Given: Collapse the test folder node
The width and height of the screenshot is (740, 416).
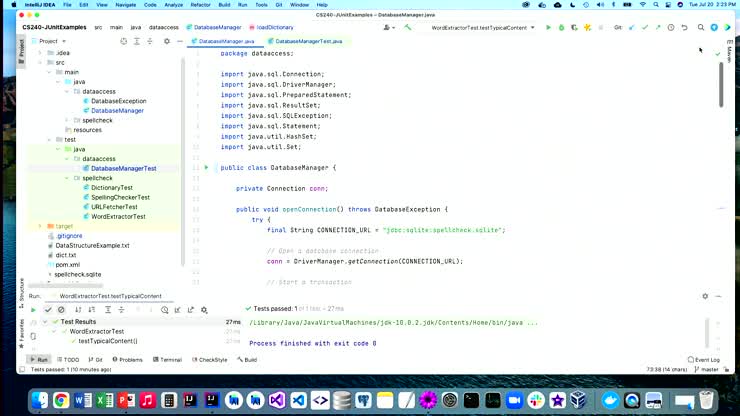Looking at the screenshot, I should [49, 140].
